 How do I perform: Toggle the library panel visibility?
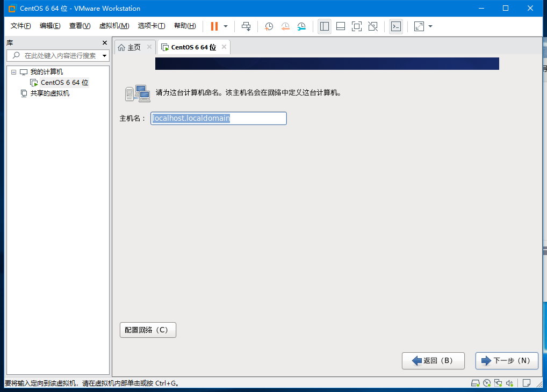coord(324,26)
